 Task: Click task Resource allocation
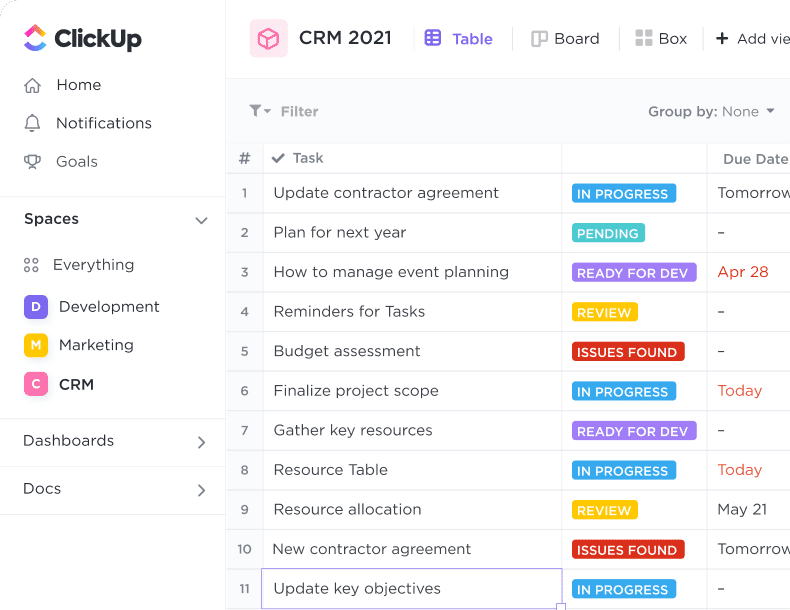[347, 509]
